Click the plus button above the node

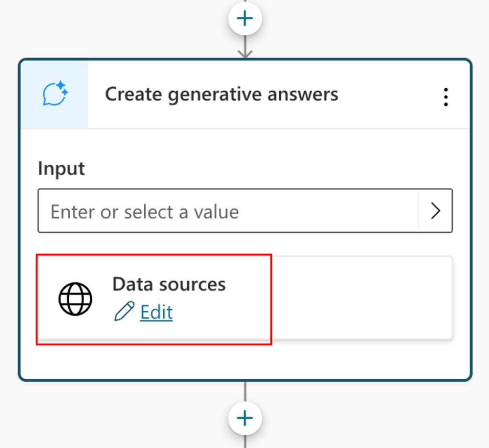[245, 19]
